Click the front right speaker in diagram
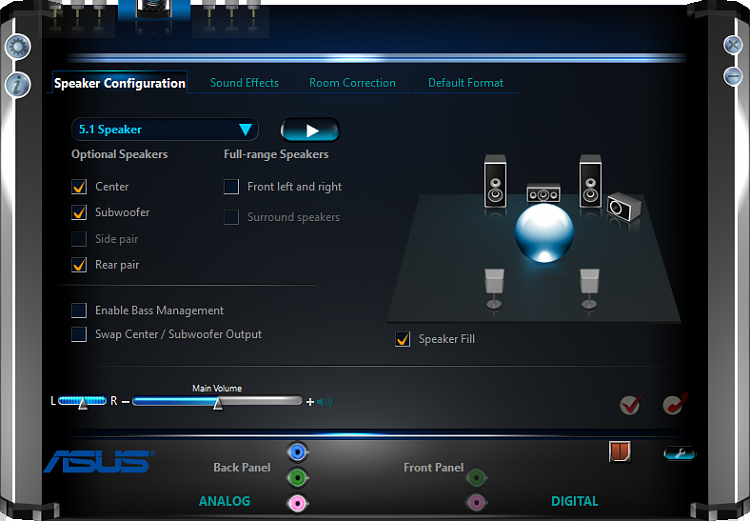The height and width of the screenshot is (521, 750). [x=590, y=182]
